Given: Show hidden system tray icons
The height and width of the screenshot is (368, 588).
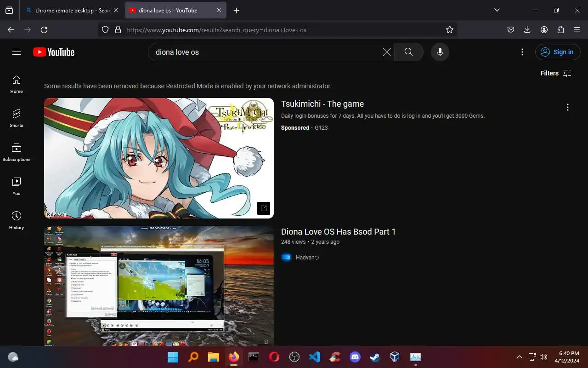Looking at the screenshot, I should click(x=520, y=357).
